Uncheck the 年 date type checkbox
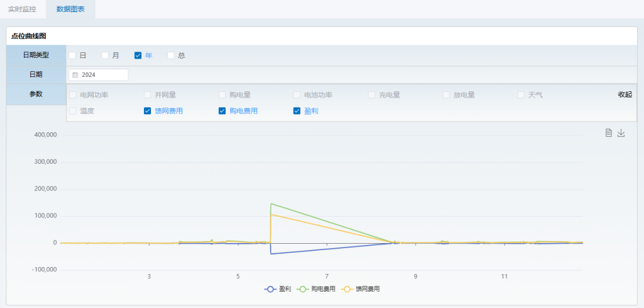 pos(138,55)
